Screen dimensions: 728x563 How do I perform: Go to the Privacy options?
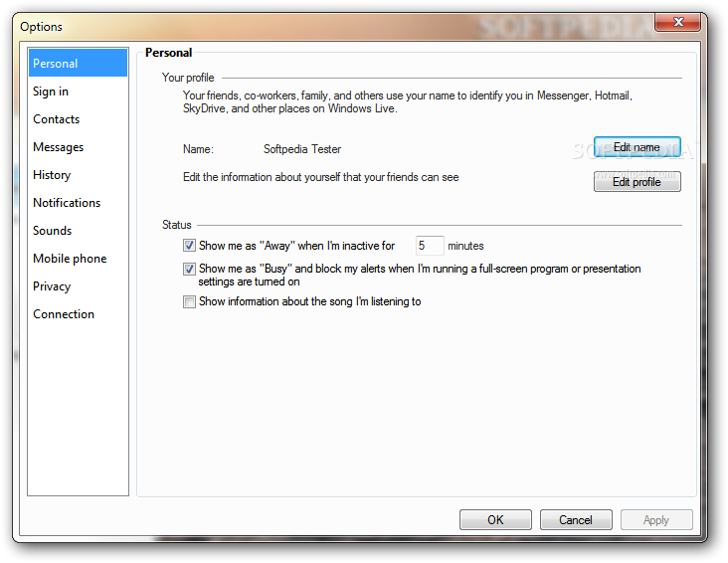(x=78, y=286)
